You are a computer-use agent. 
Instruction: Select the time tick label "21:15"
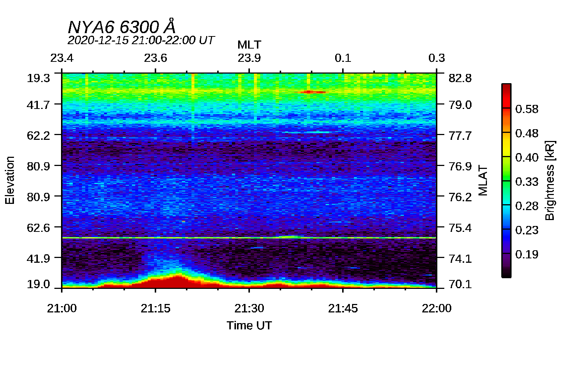[x=155, y=308]
